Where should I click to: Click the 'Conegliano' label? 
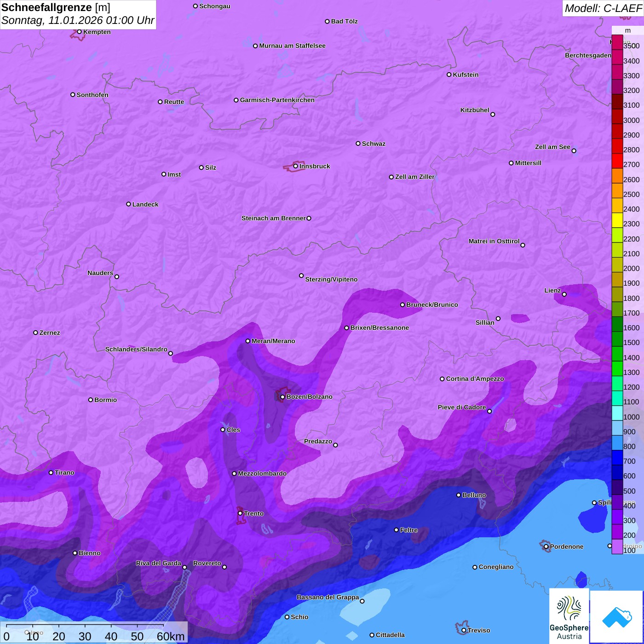point(496,567)
